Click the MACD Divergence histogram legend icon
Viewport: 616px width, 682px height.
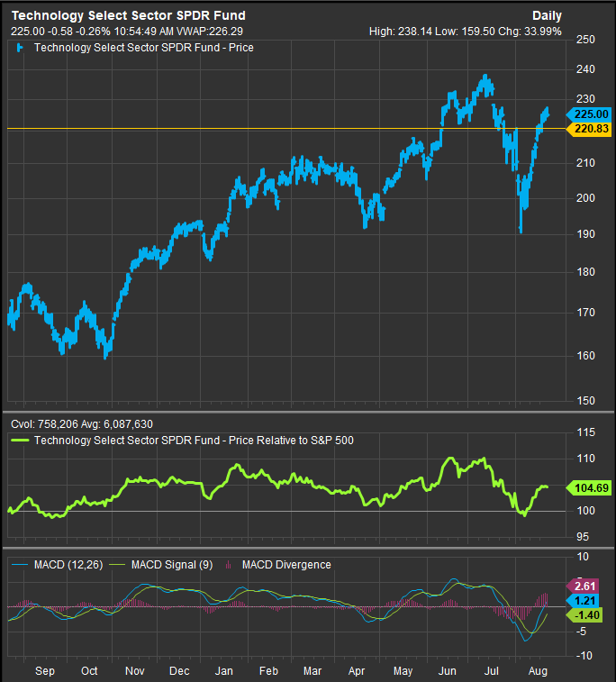point(229,565)
